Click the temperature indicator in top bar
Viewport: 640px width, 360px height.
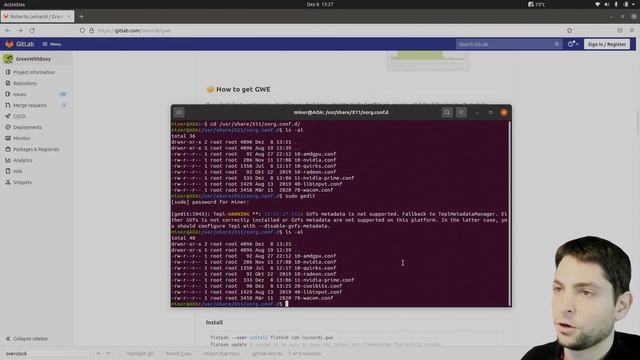click(x=537, y=4)
